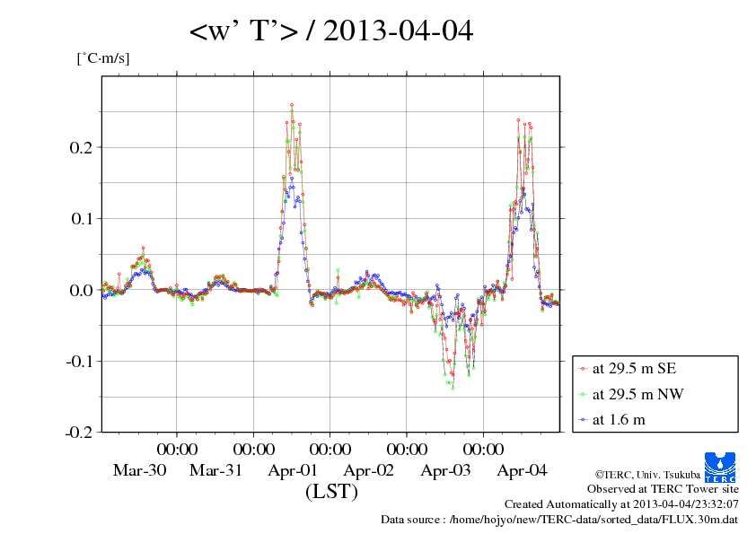Select the 'at 29.5 m NW' legend label
This screenshot has width=756, height=534.
pos(637,394)
